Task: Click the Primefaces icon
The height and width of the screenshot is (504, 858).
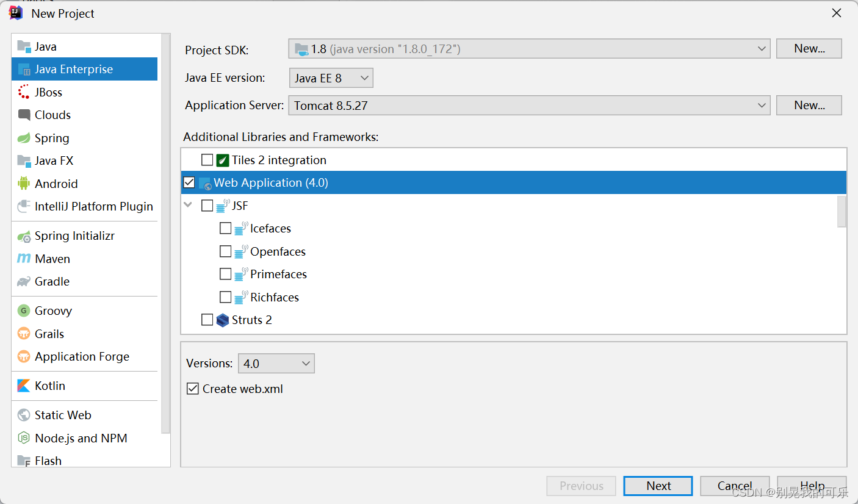Action: click(241, 274)
